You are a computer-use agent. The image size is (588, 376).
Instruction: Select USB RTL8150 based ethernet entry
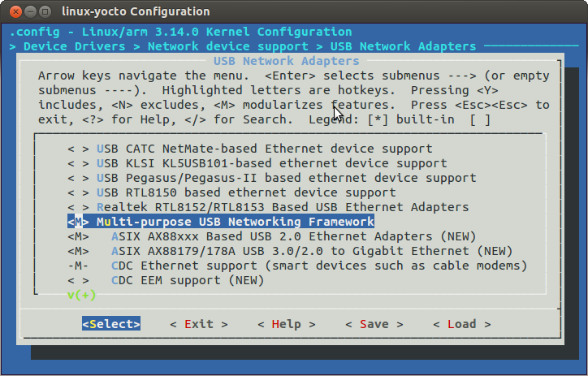coord(231,192)
